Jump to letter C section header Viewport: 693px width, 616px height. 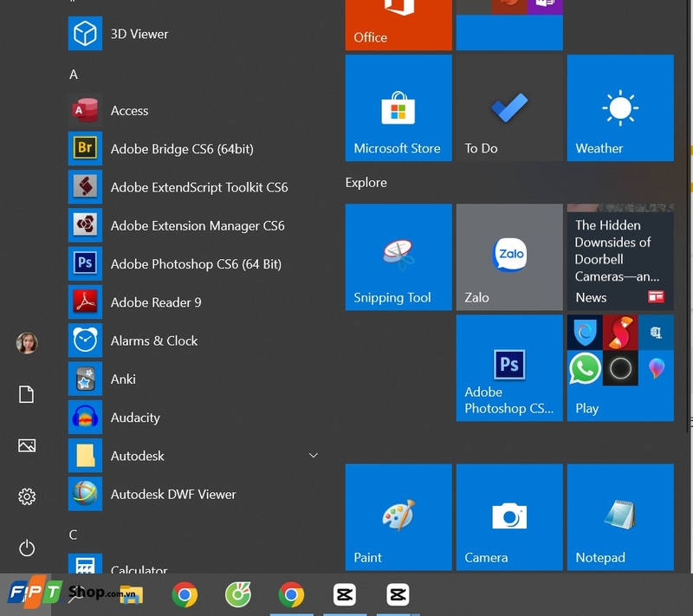(73, 535)
